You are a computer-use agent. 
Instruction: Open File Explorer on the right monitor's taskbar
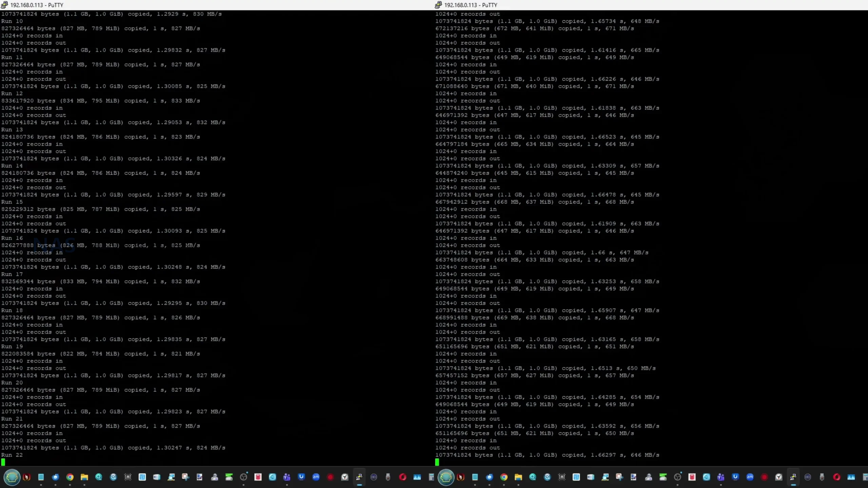click(518, 477)
